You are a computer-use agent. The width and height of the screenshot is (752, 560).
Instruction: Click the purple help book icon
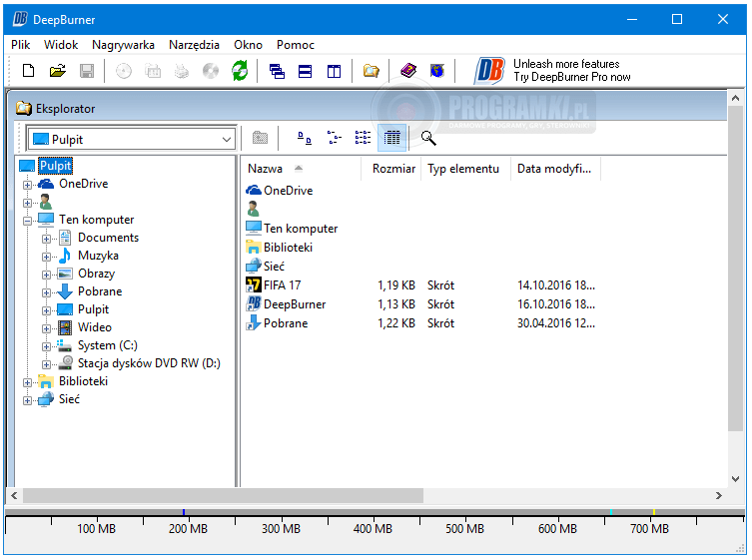(408, 71)
